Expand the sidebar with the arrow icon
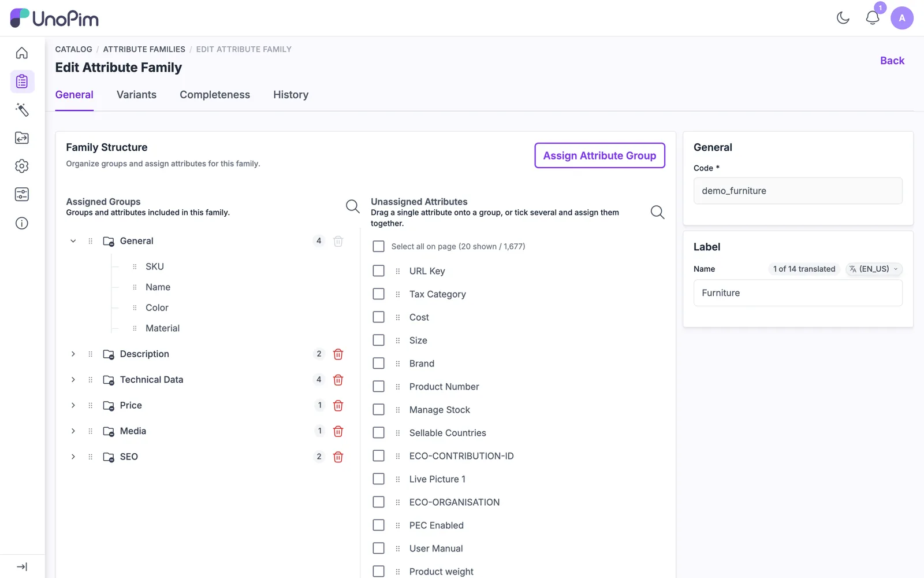The height and width of the screenshot is (578, 924). click(x=22, y=567)
